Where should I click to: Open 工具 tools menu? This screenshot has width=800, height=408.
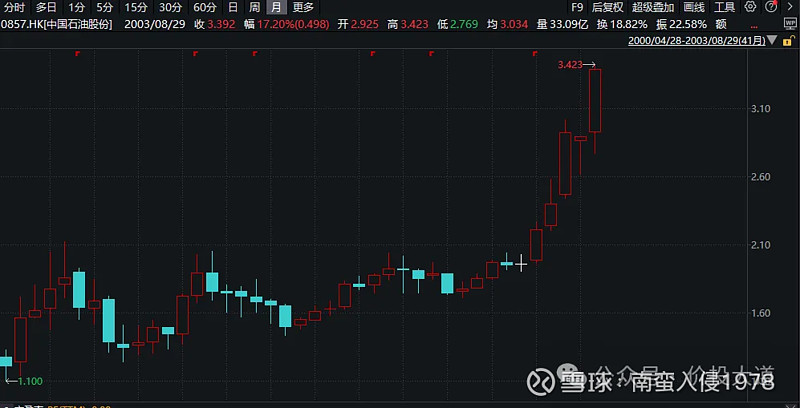(724, 7)
